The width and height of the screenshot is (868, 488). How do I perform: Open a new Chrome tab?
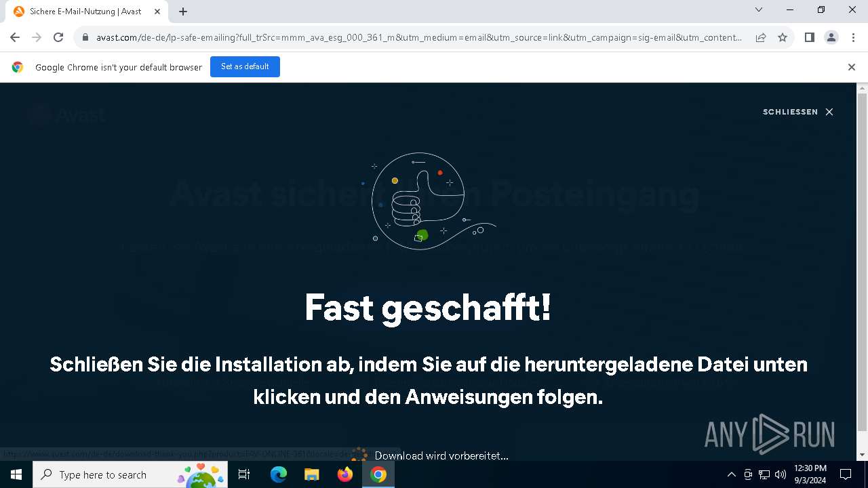pyautogui.click(x=183, y=12)
